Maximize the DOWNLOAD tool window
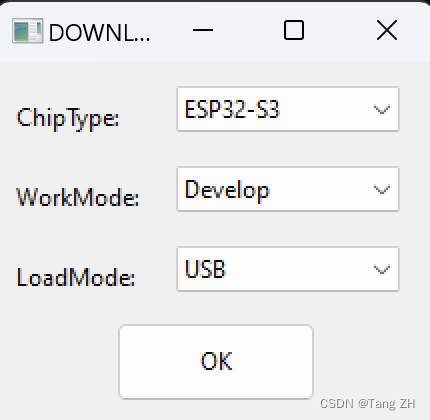Image resolution: width=430 pixels, height=420 pixels. click(294, 30)
